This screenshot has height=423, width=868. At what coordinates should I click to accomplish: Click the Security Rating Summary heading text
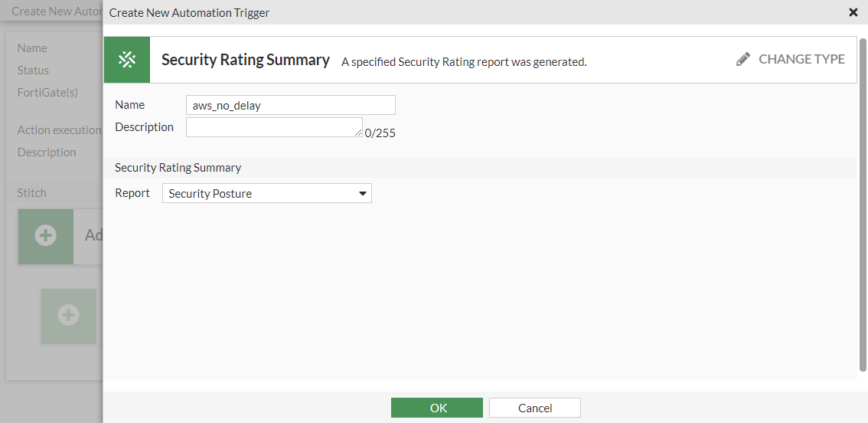(245, 60)
